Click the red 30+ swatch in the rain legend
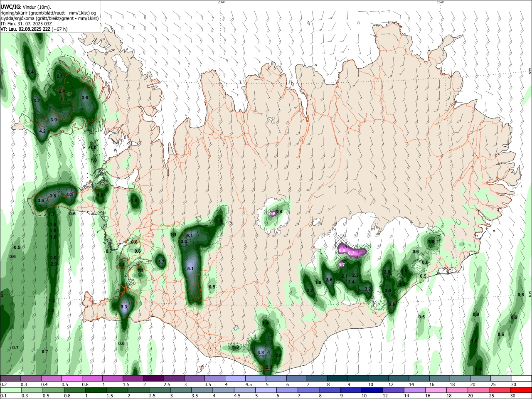This screenshot has width=532, height=399. click(x=521, y=390)
